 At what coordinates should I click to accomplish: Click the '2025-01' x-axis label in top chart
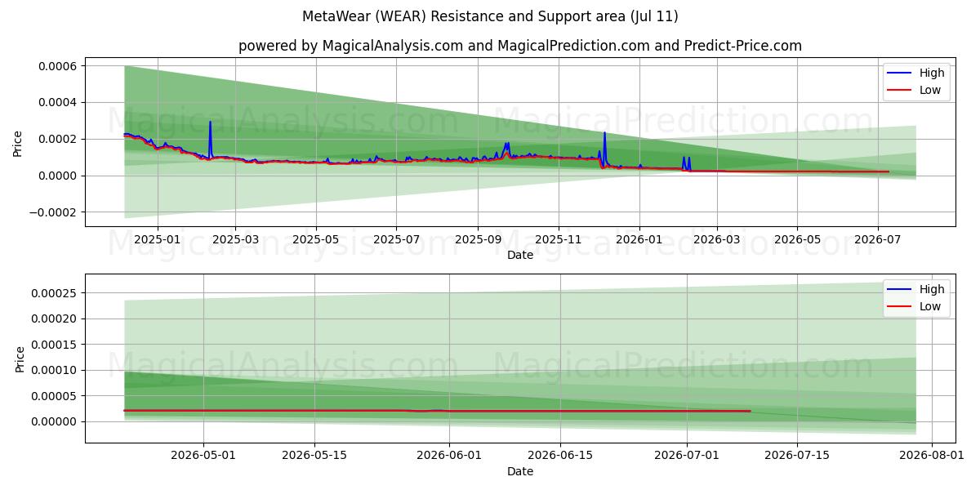click(157, 240)
